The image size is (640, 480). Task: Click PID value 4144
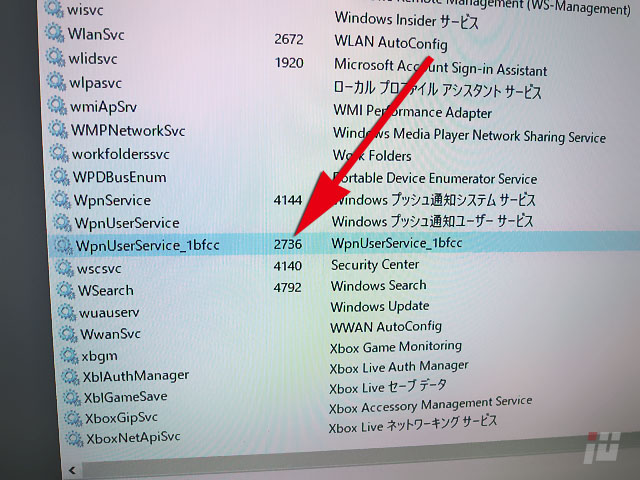(x=288, y=200)
